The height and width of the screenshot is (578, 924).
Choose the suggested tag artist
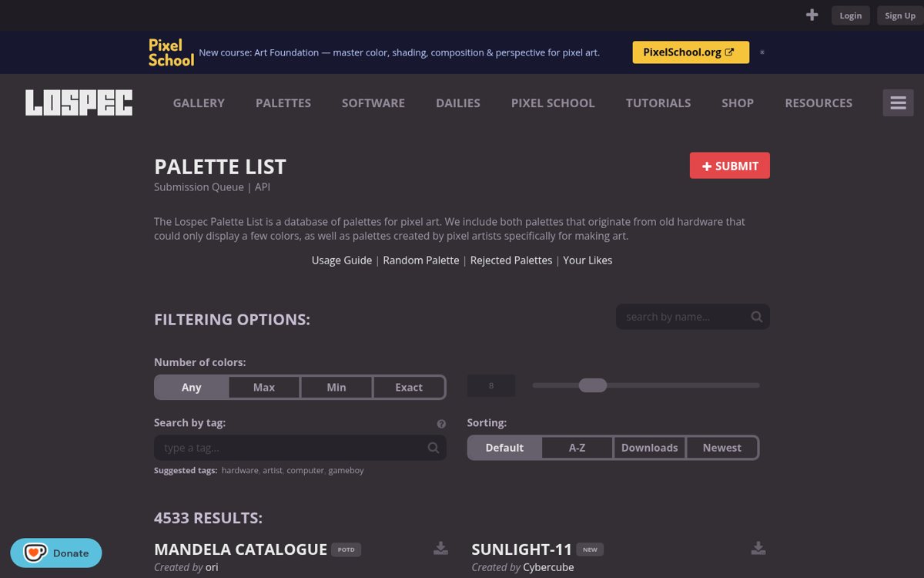273,470
